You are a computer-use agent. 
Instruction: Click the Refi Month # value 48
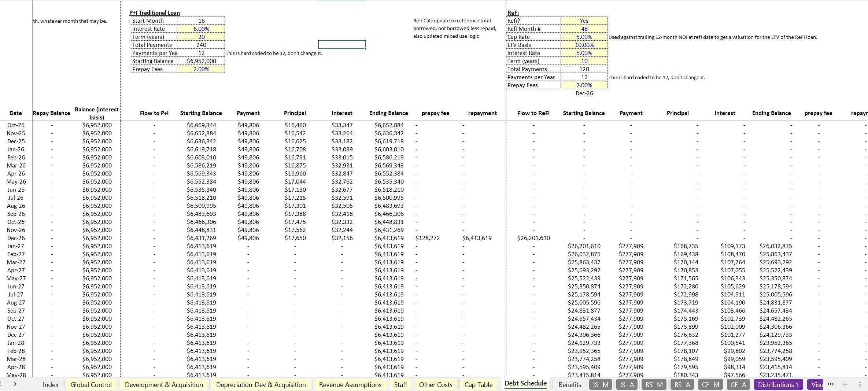click(584, 29)
